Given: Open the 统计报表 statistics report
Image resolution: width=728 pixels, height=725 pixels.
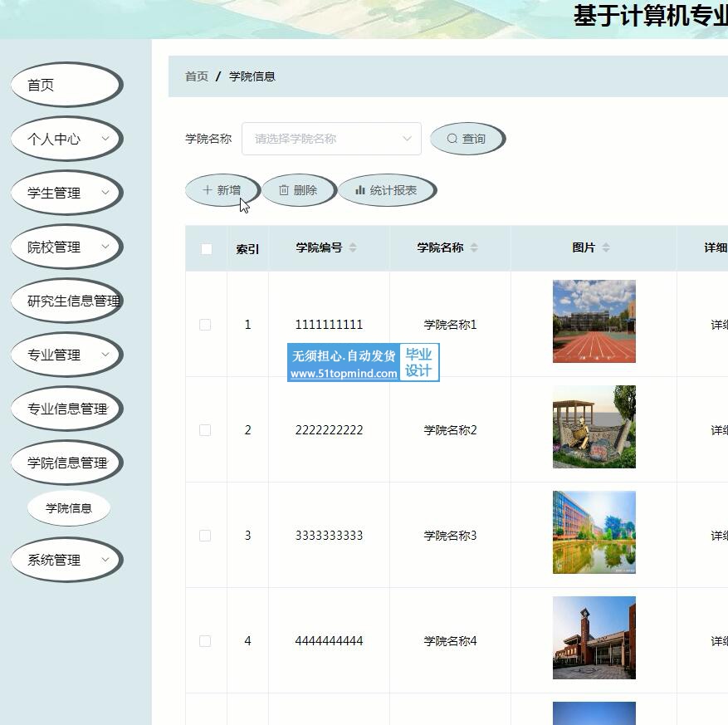Looking at the screenshot, I should [387, 190].
